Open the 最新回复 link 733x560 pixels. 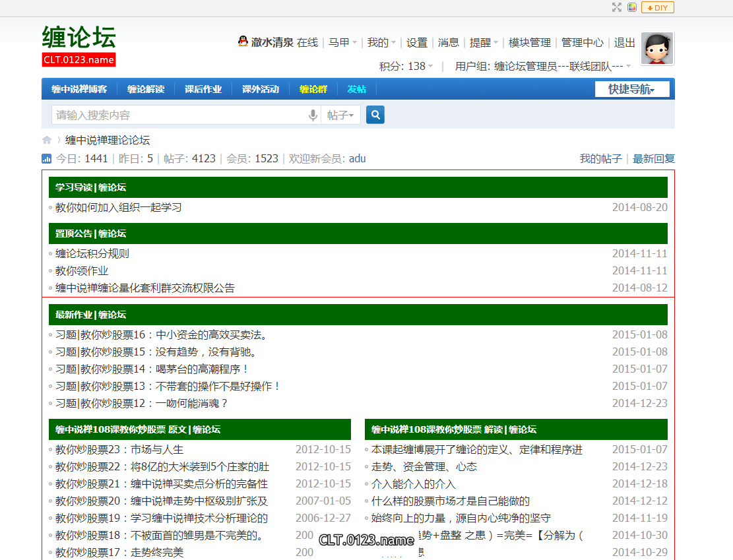[653, 158]
